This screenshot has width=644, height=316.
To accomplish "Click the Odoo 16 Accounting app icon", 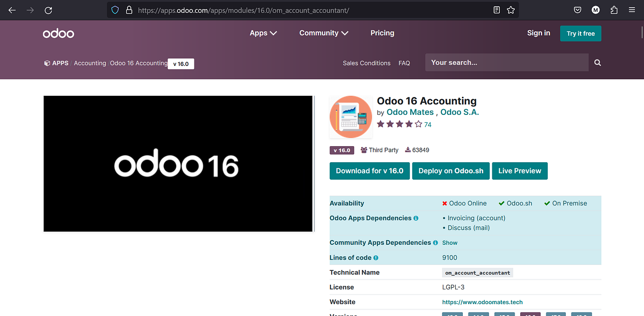I will pyautogui.click(x=350, y=116).
